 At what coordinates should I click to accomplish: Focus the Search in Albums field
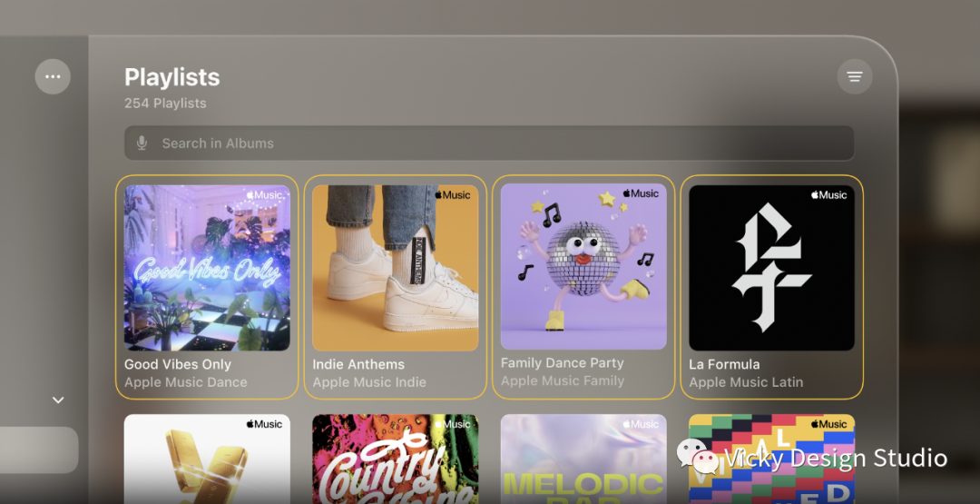489,143
